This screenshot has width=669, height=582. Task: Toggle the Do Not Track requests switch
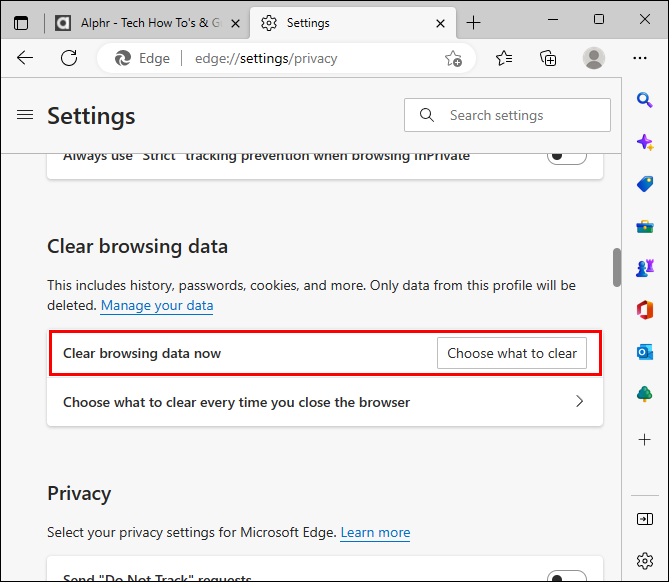pos(567,575)
